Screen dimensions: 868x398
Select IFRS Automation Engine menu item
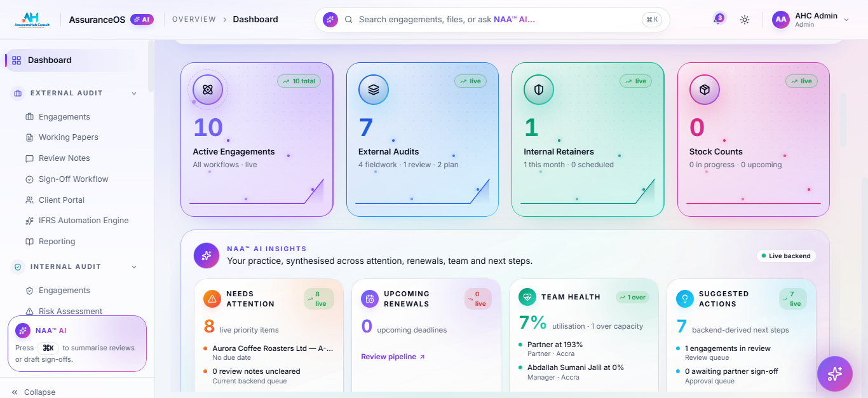pos(83,221)
